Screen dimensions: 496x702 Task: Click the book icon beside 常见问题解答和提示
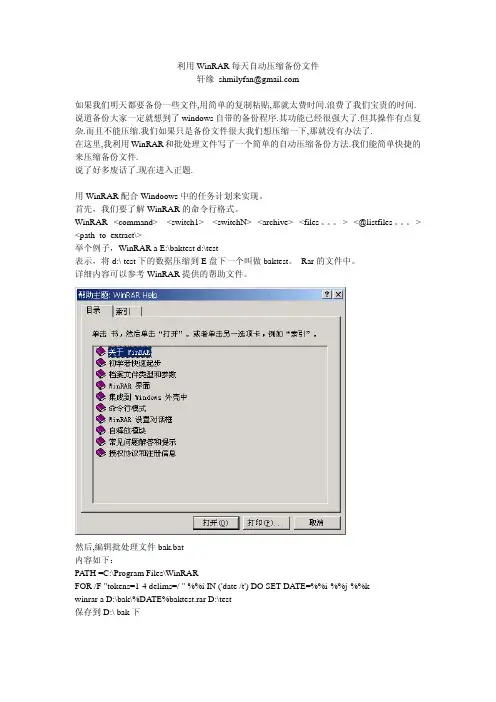[101, 441]
